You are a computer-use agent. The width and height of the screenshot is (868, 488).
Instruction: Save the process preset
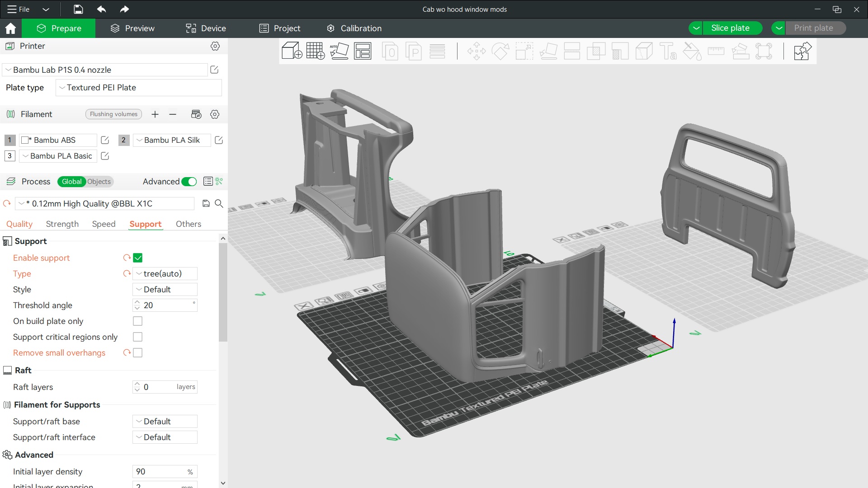[x=206, y=203]
